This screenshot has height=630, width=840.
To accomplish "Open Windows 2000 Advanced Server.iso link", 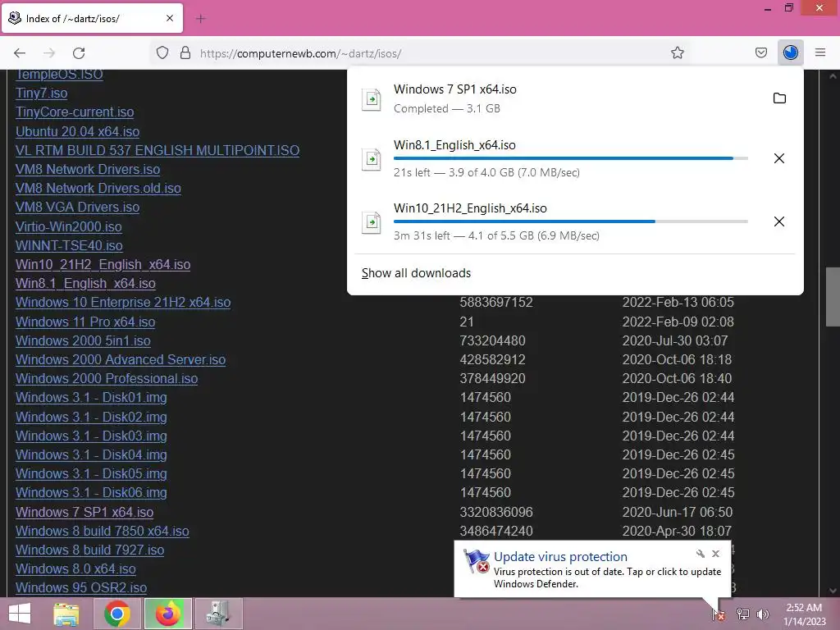I will coord(121,360).
